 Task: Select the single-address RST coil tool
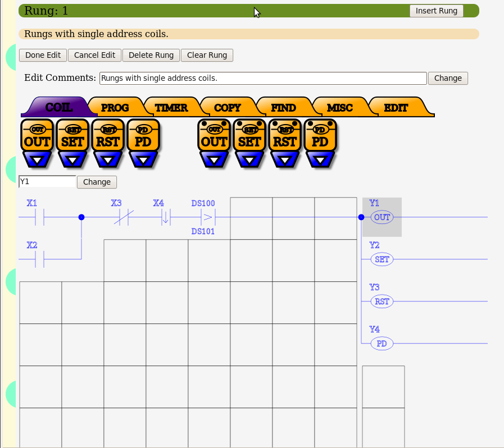pyautogui.click(x=108, y=136)
